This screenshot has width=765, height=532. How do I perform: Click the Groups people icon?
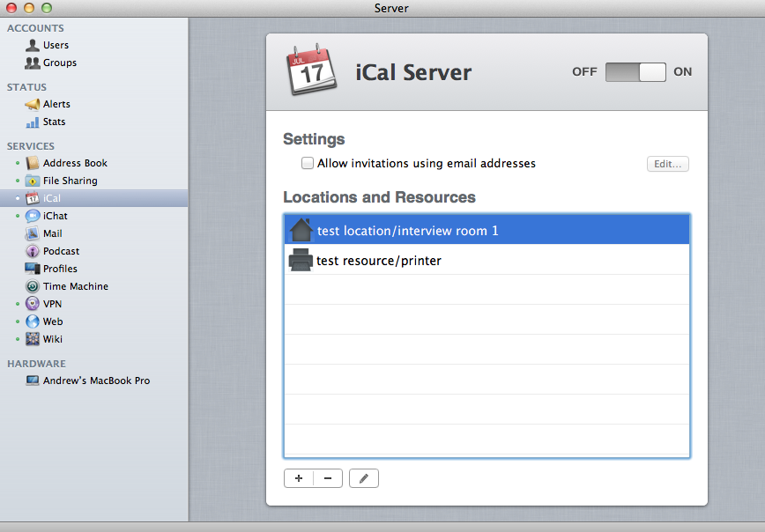pos(33,63)
